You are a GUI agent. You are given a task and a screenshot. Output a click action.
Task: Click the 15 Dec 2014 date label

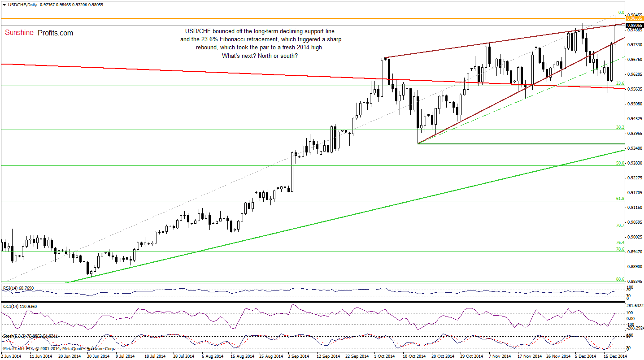click(x=615, y=356)
